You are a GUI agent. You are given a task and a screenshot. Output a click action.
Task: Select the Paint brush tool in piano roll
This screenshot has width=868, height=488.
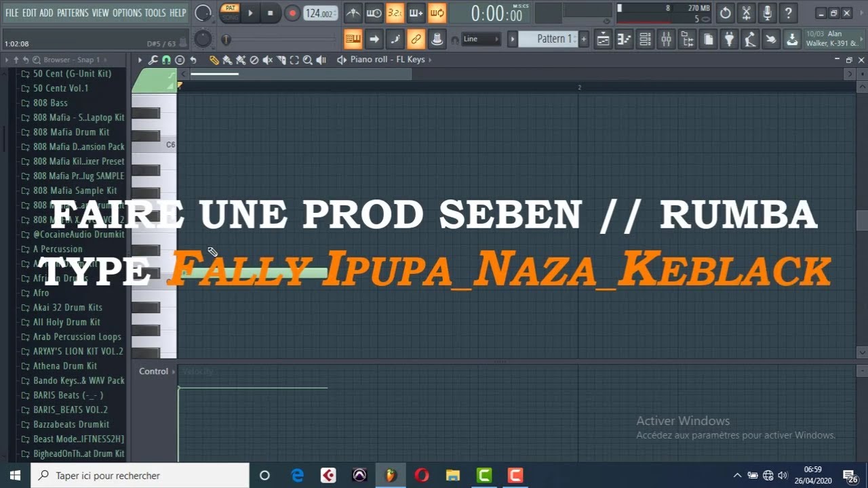pyautogui.click(x=227, y=60)
